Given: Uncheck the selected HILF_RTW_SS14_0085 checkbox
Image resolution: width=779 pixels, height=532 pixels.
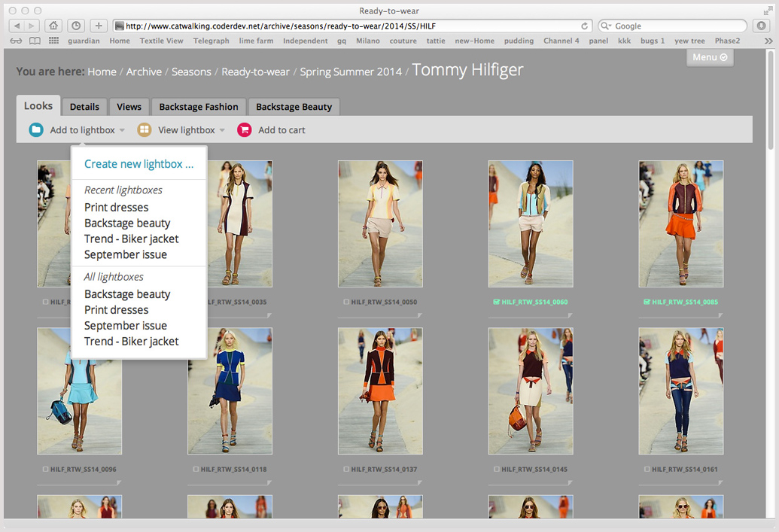Looking at the screenshot, I should pos(647,302).
